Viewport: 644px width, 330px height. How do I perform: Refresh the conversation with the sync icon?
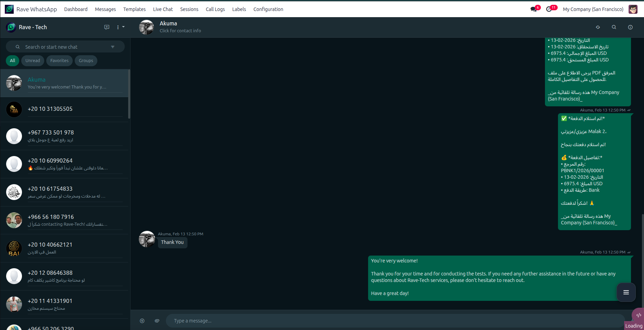point(598,27)
